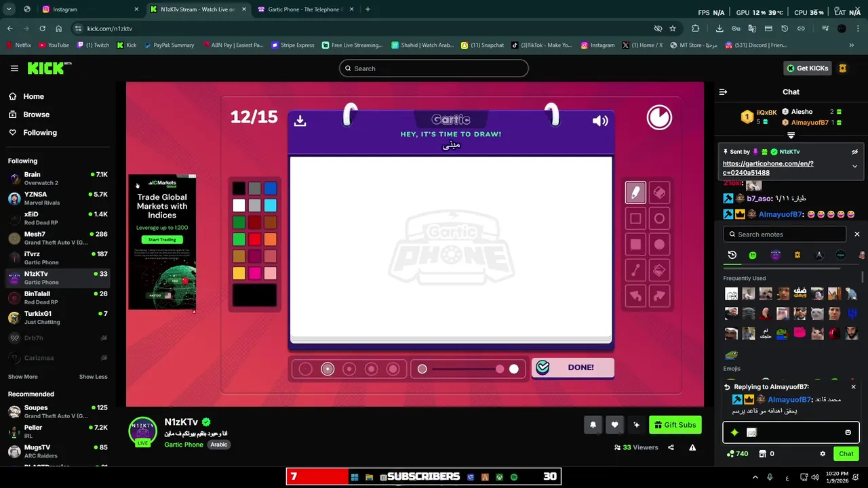Open the Chrome tab search dropdown
This screenshot has width=868, height=488.
pyautogui.click(x=8, y=9)
